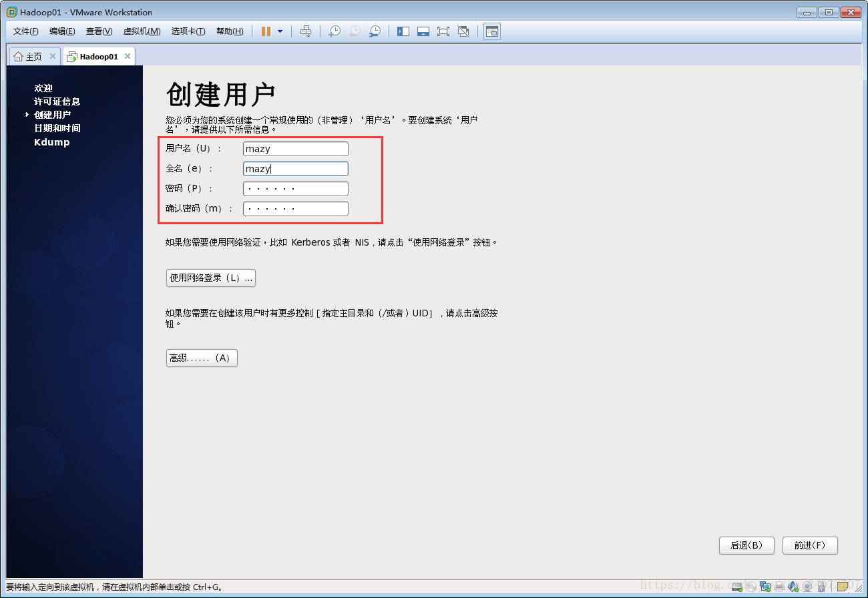Viewport: 868px width, 598px height.
Task: Click the webcam status bar icon
Action: (x=807, y=587)
